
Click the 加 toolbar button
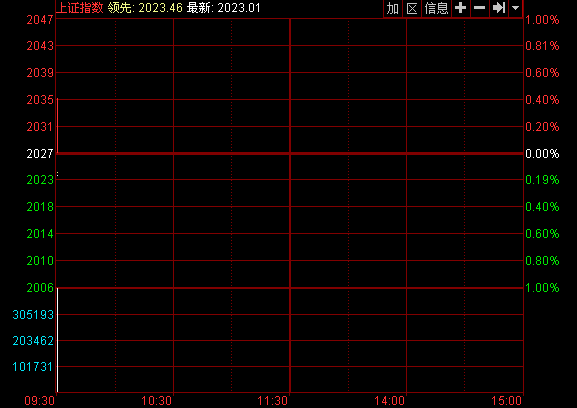click(x=393, y=8)
